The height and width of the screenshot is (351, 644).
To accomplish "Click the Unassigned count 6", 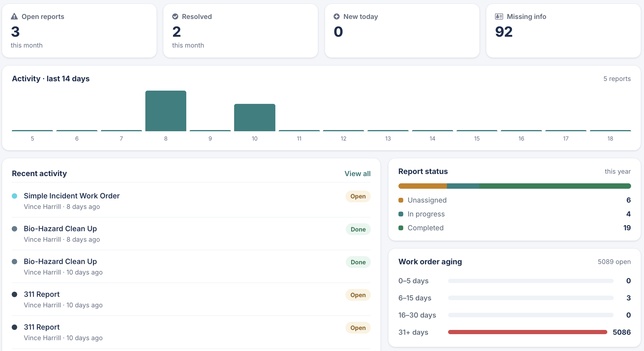I will tap(628, 200).
